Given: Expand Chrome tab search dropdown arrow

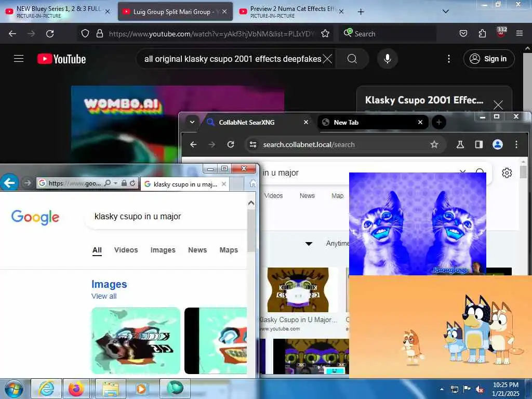Looking at the screenshot, I should tap(192, 122).
